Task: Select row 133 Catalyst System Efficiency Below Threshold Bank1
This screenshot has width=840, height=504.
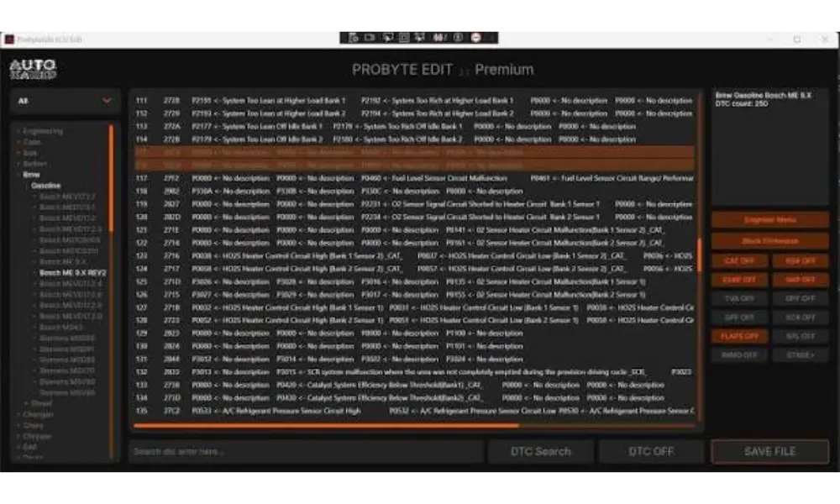Action: coord(414,385)
